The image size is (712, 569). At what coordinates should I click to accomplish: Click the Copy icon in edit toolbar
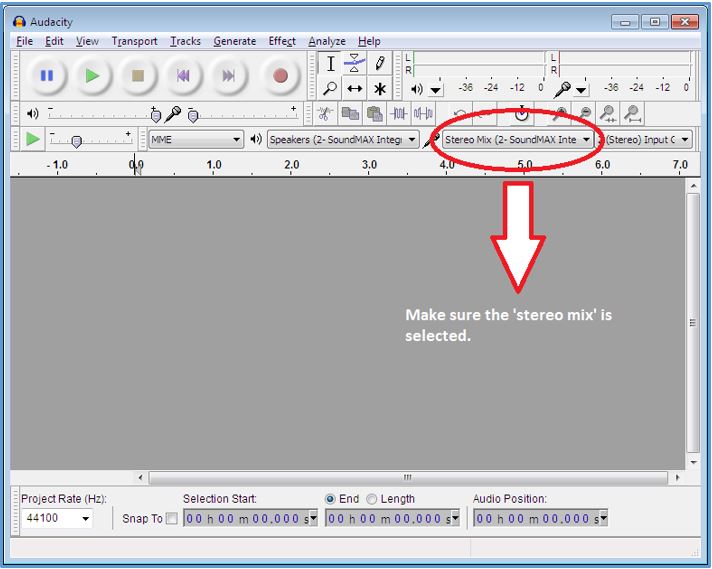(350, 114)
